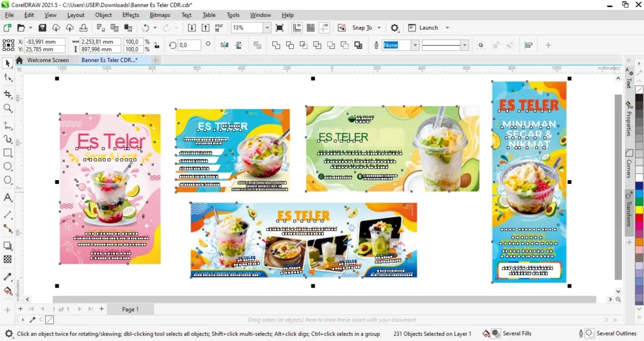
Task: Select the Crop tool
Action: (8, 94)
